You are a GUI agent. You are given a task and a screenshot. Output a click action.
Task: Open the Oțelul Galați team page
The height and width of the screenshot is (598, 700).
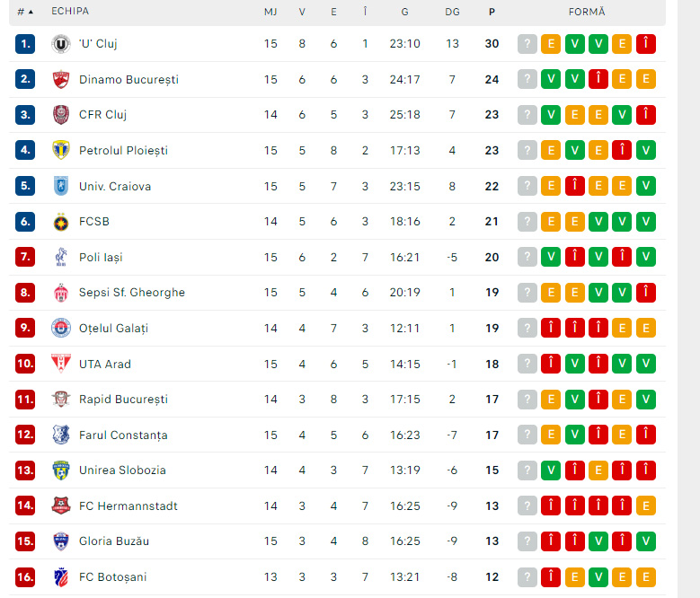point(113,329)
